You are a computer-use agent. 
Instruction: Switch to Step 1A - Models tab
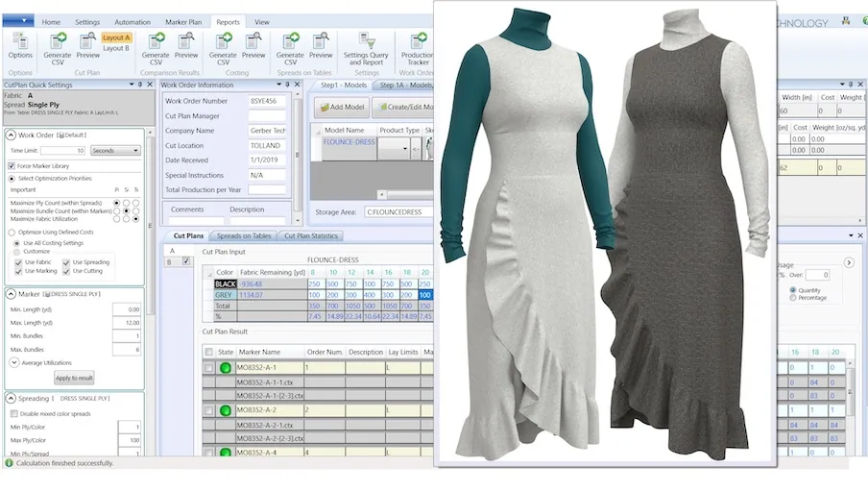[404, 85]
